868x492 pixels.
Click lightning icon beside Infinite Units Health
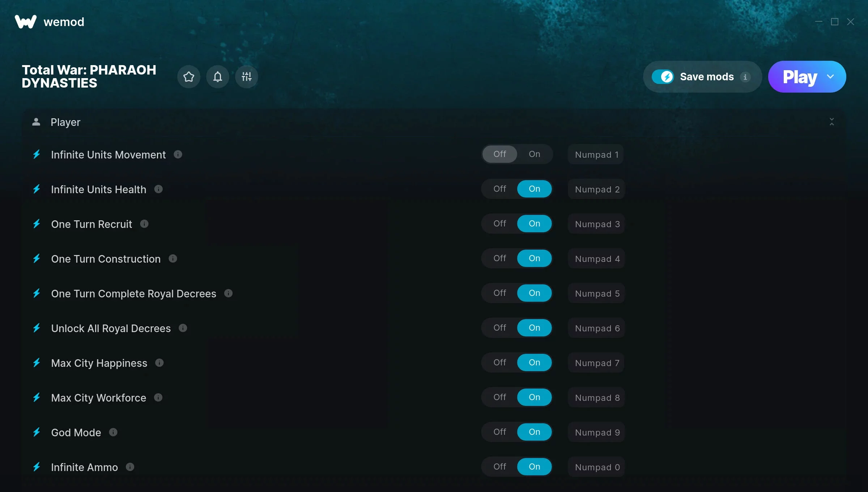(37, 189)
